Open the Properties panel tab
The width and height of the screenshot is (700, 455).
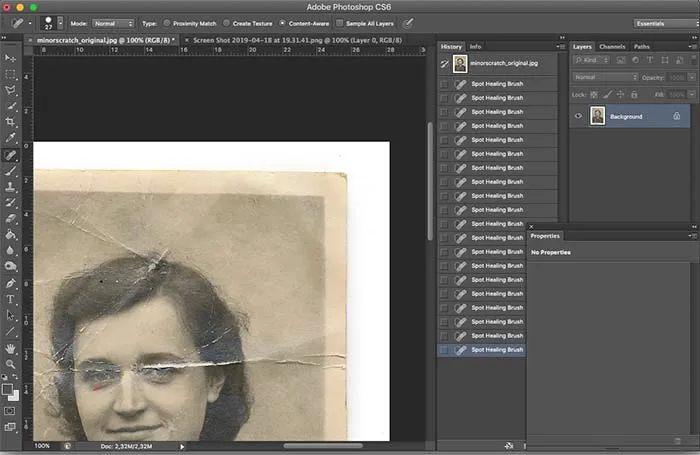[x=545, y=236]
